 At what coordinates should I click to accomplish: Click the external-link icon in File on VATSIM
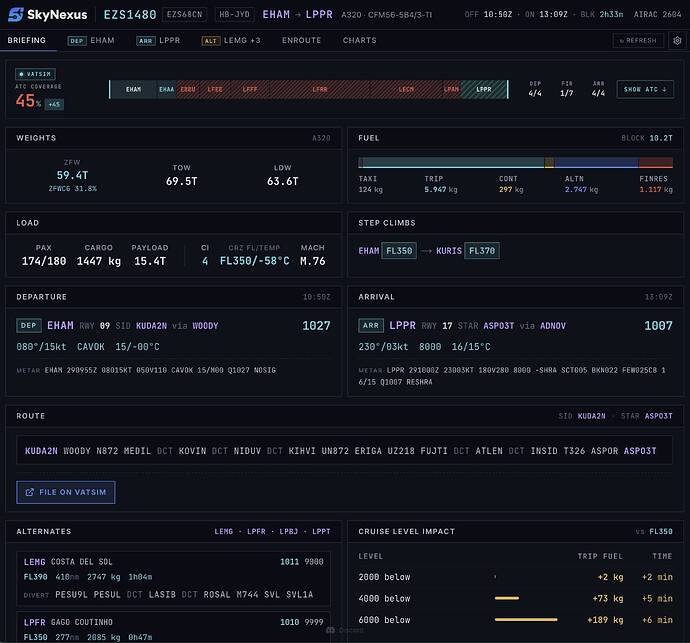pos(29,492)
